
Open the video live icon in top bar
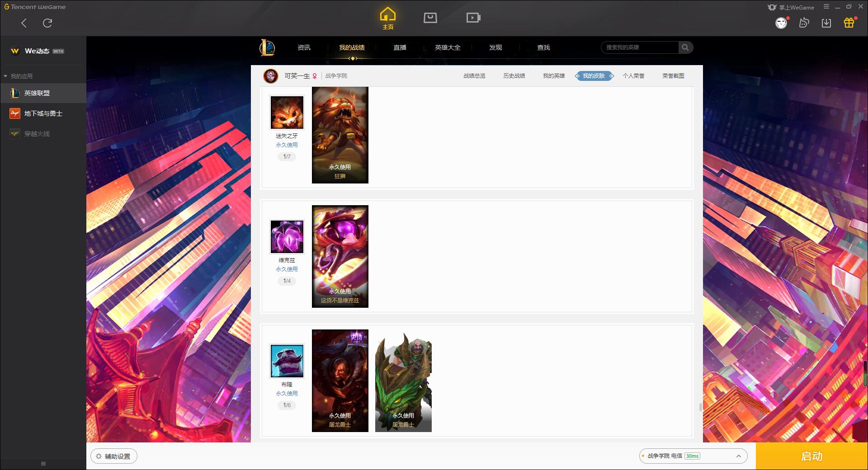[x=473, y=18]
